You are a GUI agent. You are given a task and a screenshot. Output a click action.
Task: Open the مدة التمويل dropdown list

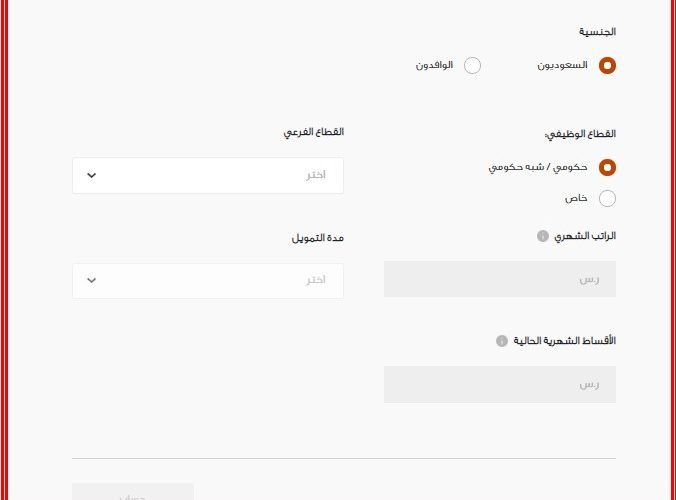(208, 281)
